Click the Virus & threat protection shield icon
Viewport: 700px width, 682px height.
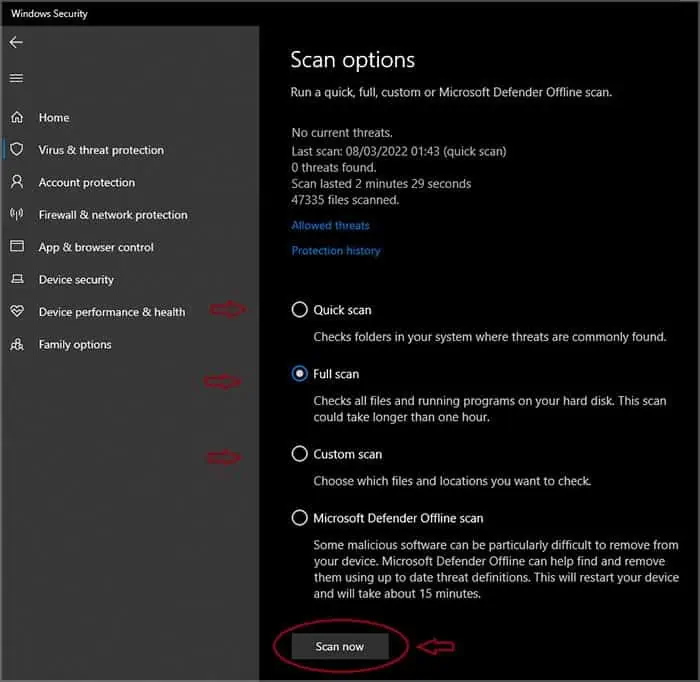coord(17,150)
